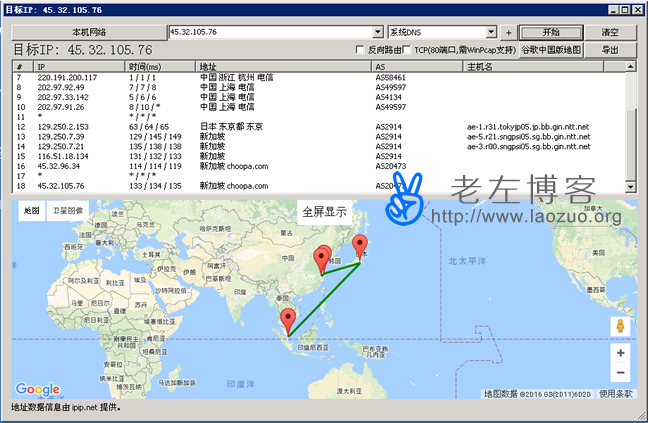
Task: Open the 使用条款 terms link
Action: click(615, 394)
